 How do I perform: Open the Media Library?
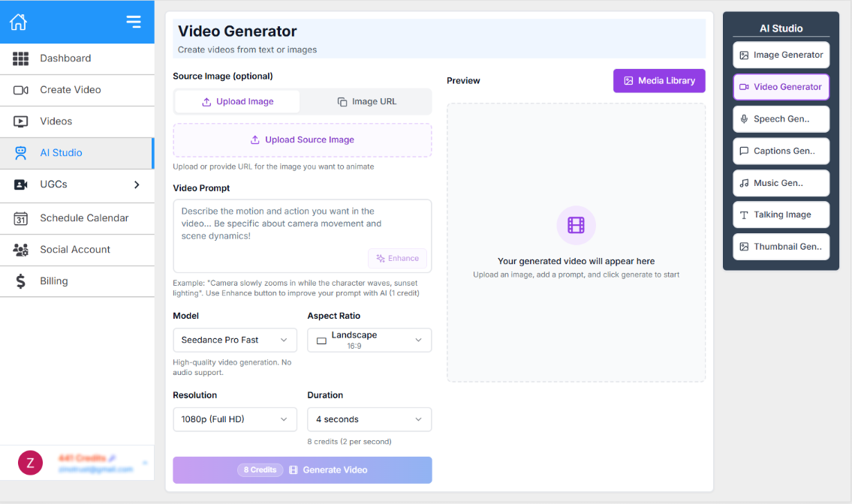tap(659, 80)
